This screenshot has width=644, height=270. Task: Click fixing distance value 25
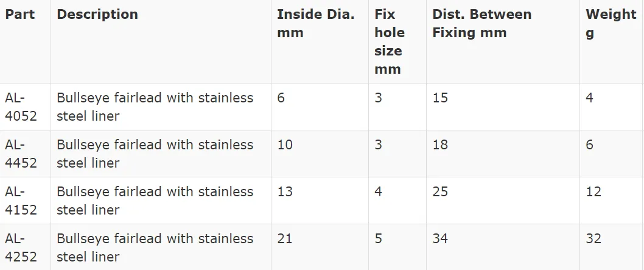(x=440, y=192)
